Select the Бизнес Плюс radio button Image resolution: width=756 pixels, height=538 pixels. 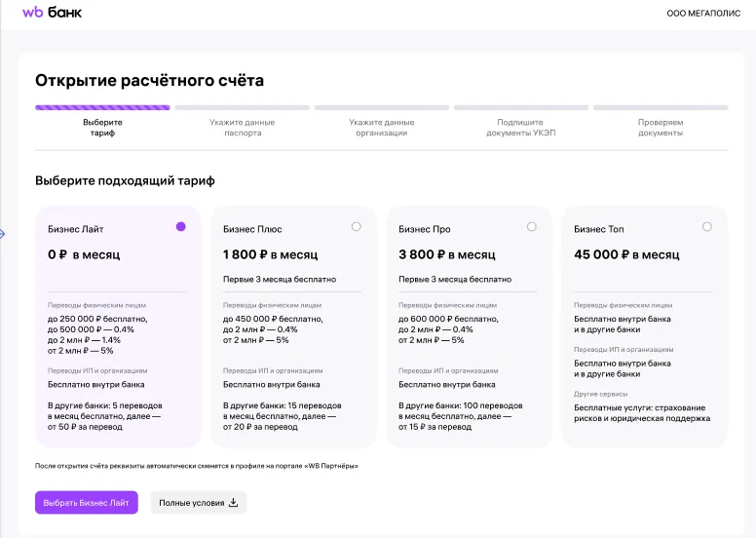(356, 226)
